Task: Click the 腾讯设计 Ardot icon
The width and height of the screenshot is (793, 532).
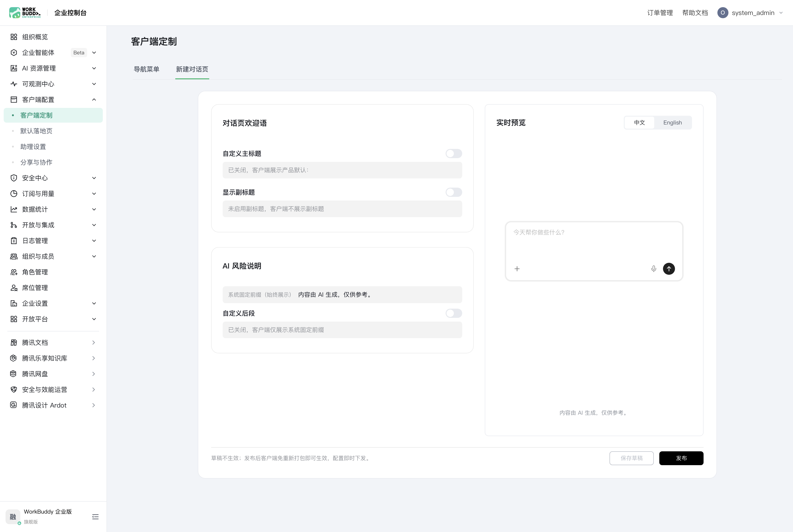Action: (14, 405)
